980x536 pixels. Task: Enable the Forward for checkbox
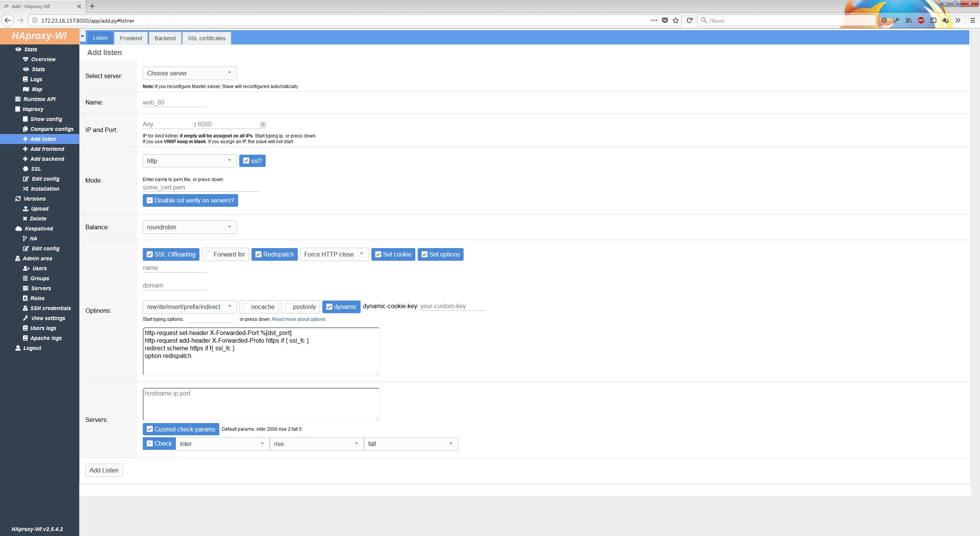click(209, 254)
